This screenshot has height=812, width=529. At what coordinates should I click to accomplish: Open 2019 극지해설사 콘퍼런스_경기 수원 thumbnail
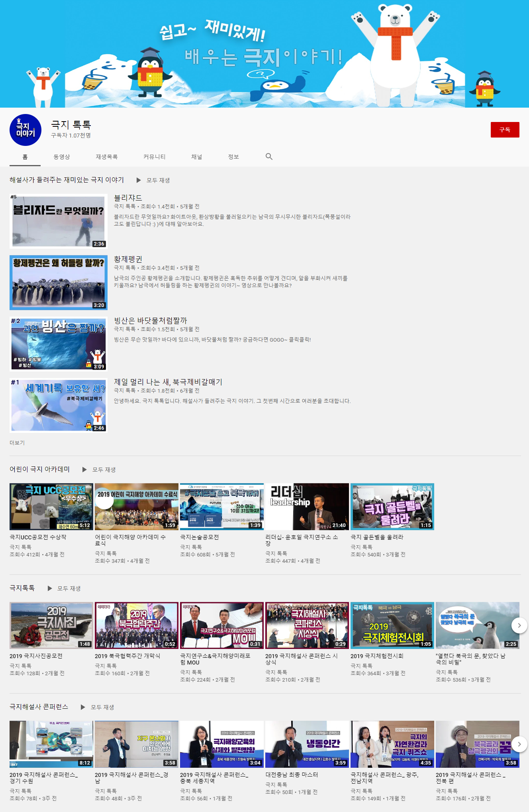click(x=51, y=744)
